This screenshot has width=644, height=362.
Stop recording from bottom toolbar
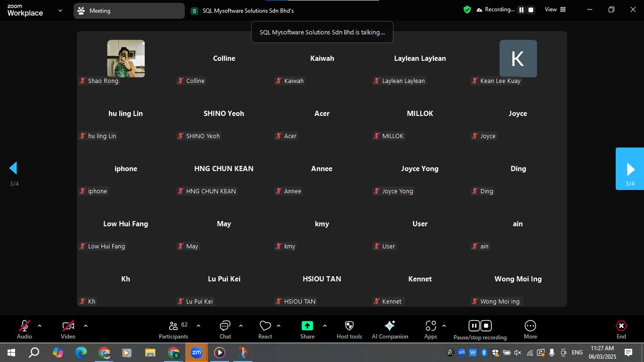[x=487, y=326]
